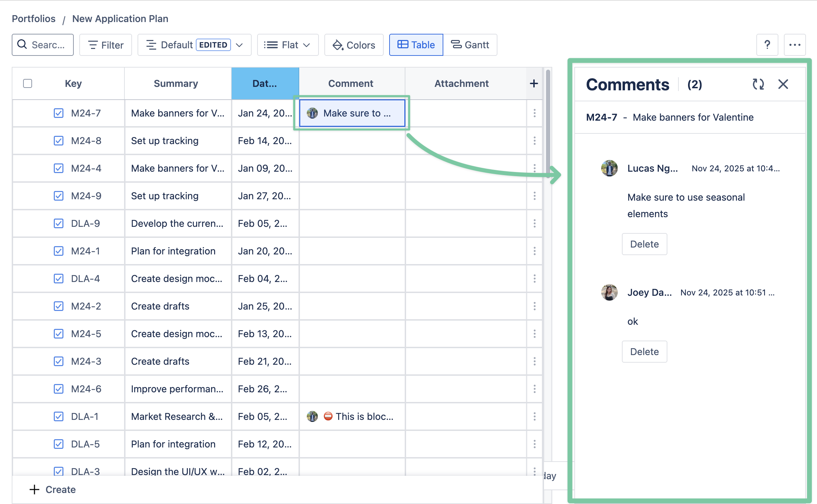This screenshot has width=817, height=504.
Task: Toggle the DLA-9 row checkbox
Action: [59, 223]
